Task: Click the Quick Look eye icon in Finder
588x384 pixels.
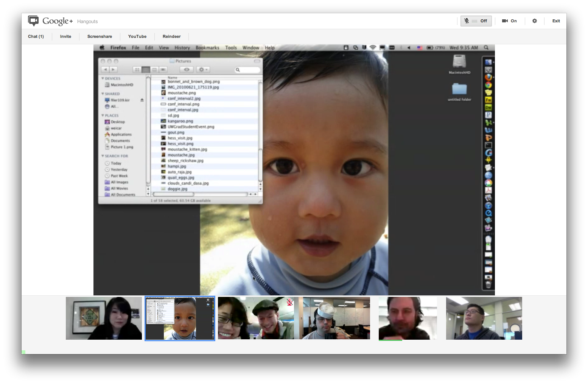Action: [187, 70]
